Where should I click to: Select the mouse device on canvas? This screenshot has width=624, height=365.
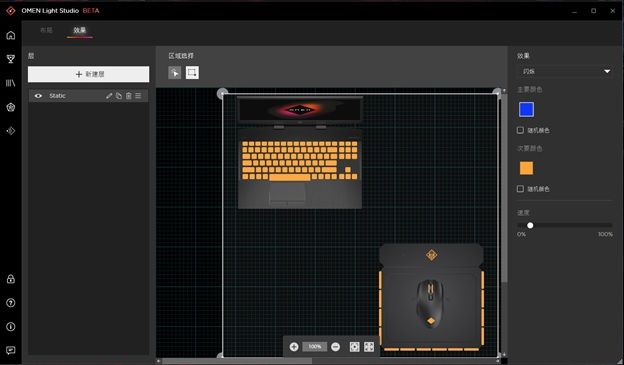430,303
